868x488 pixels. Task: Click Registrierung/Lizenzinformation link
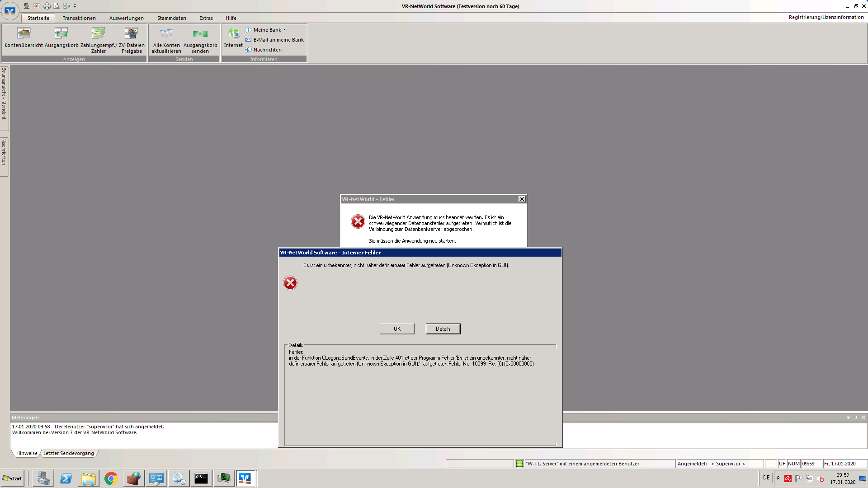826,17
